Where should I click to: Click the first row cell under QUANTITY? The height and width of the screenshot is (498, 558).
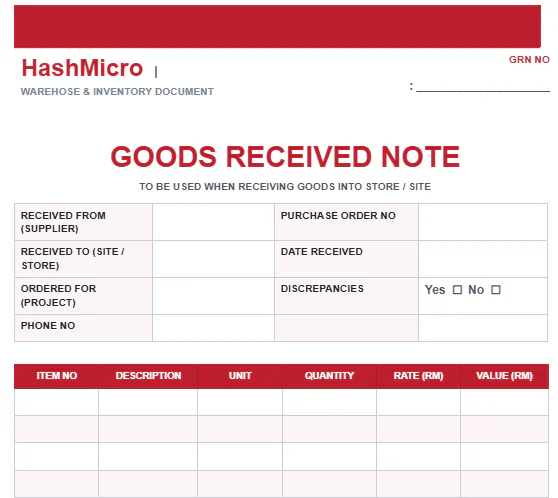pos(329,402)
